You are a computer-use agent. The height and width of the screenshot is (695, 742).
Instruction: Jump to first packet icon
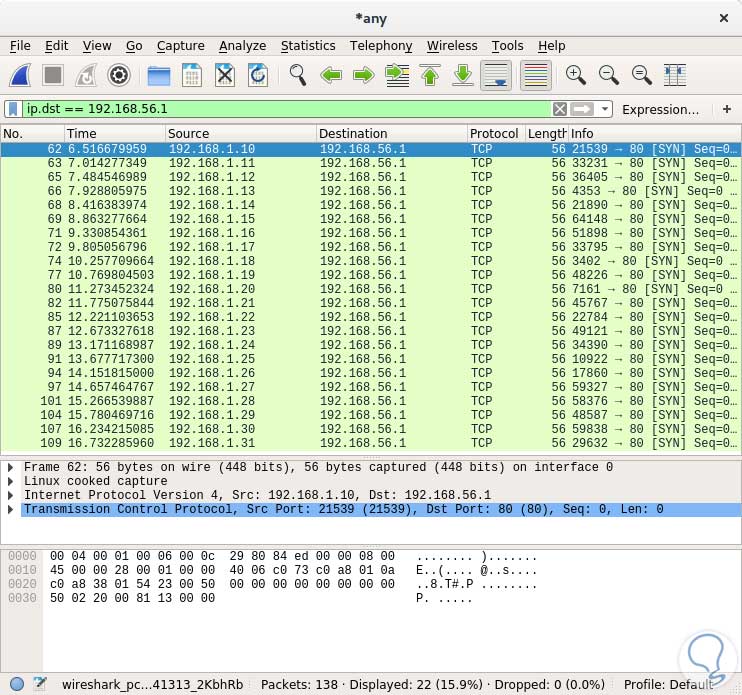click(x=430, y=75)
